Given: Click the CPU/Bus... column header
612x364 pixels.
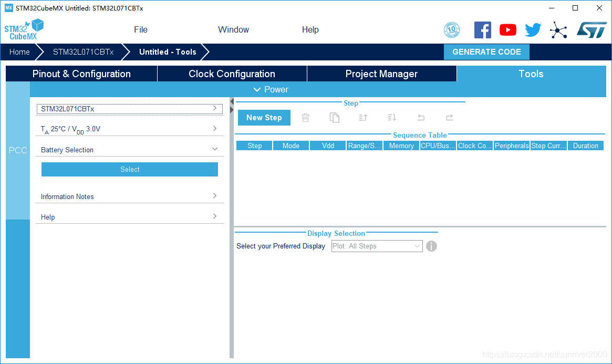Looking at the screenshot, I should point(438,145).
